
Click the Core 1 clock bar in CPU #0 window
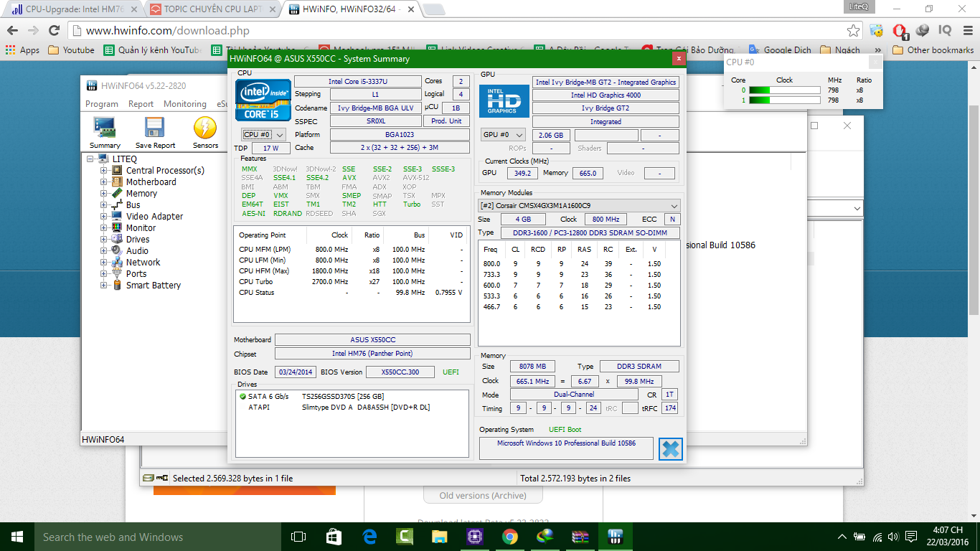click(x=784, y=100)
